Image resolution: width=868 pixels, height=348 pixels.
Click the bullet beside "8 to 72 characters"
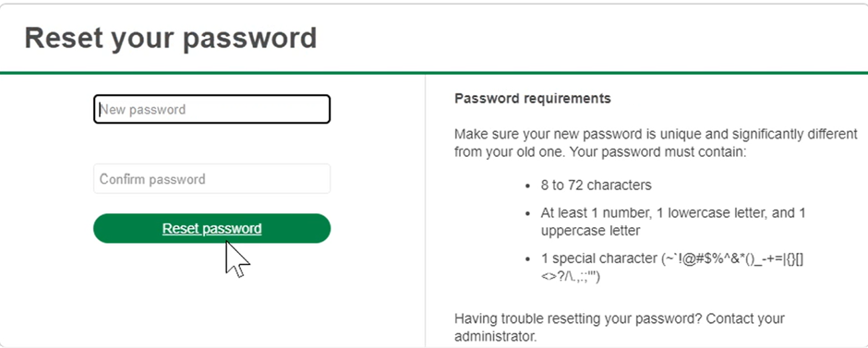pyautogui.click(x=528, y=186)
